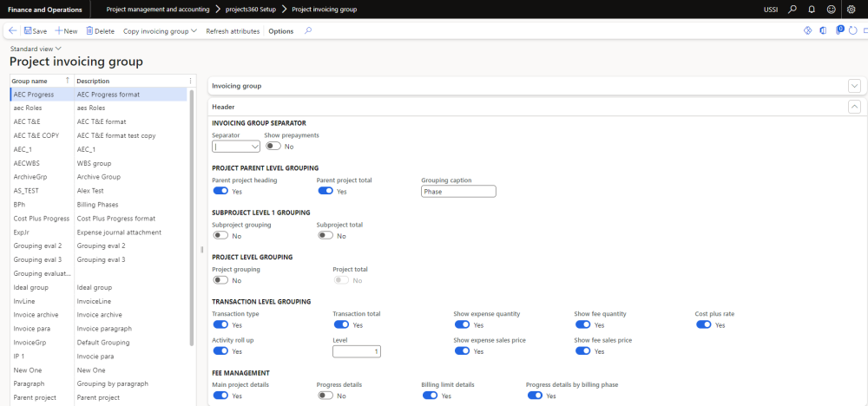Toggle Show expense quantity switch

pos(463,324)
